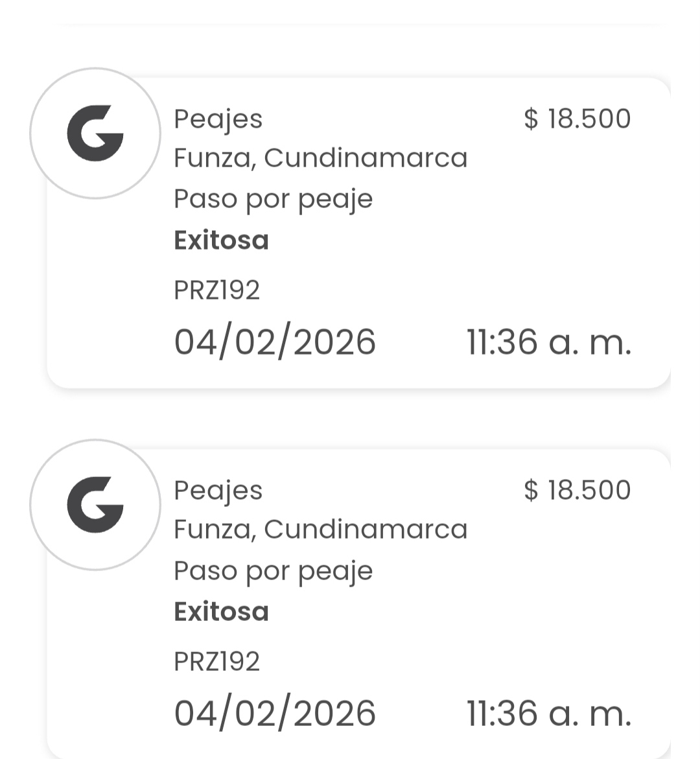Select plate PRZ192 in the top card
This screenshot has height=759, width=700.
pos(216,290)
